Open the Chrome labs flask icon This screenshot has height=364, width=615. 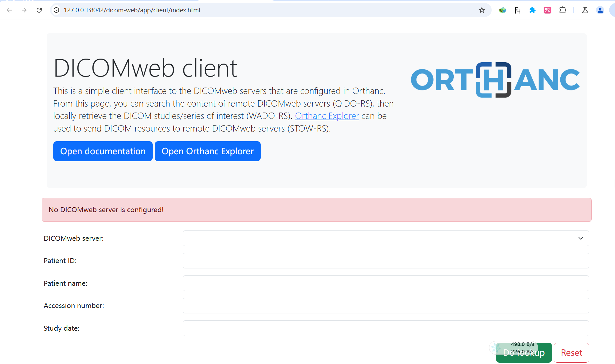tap(585, 10)
